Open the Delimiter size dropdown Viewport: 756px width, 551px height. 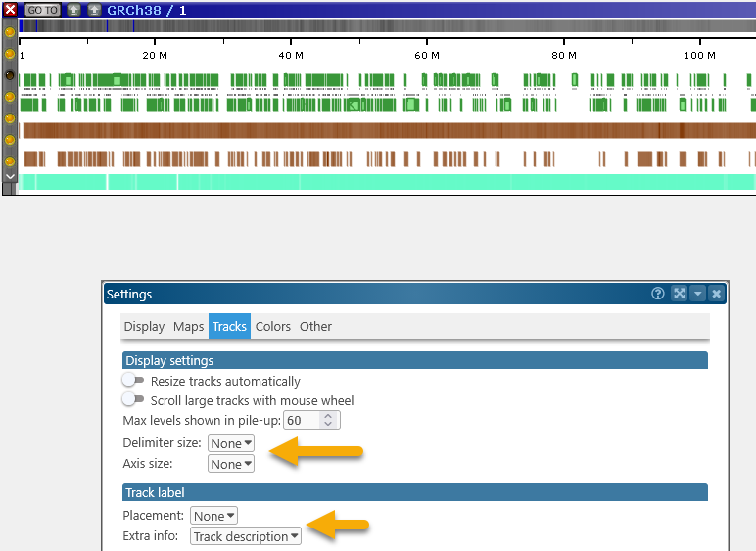(230, 443)
